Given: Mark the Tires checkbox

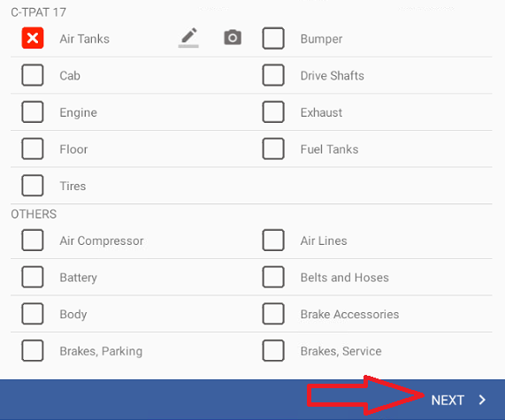Looking at the screenshot, I should pos(33,186).
